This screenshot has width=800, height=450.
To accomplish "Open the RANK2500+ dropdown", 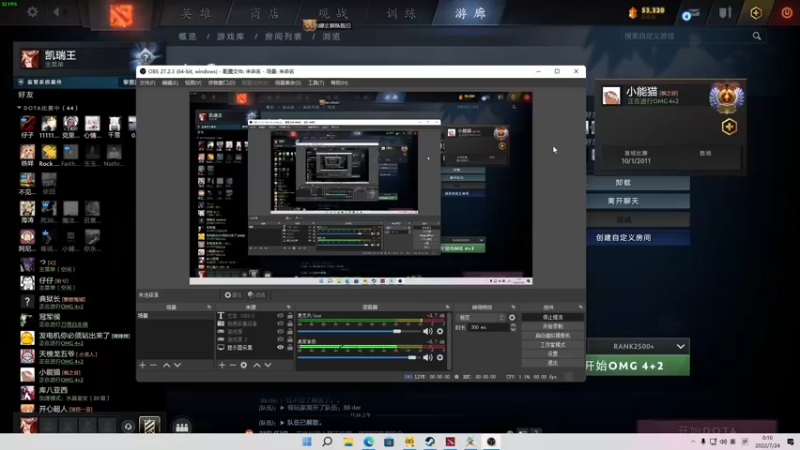I will [x=638, y=346].
